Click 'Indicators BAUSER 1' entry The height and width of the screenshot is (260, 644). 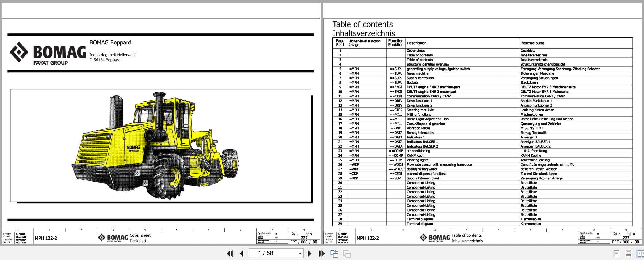(422, 142)
